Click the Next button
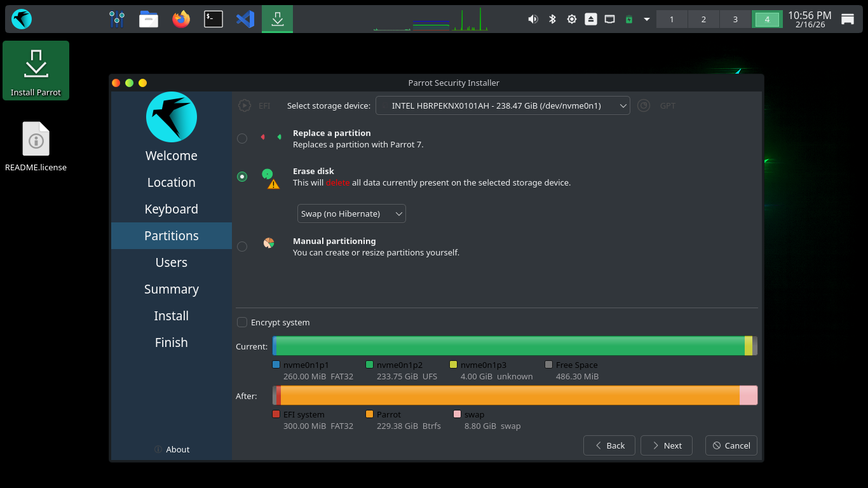868x488 pixels. (666, 445)
